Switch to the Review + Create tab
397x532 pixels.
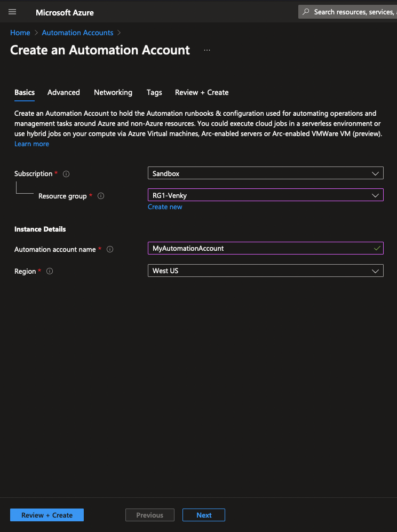click(202, 92)
